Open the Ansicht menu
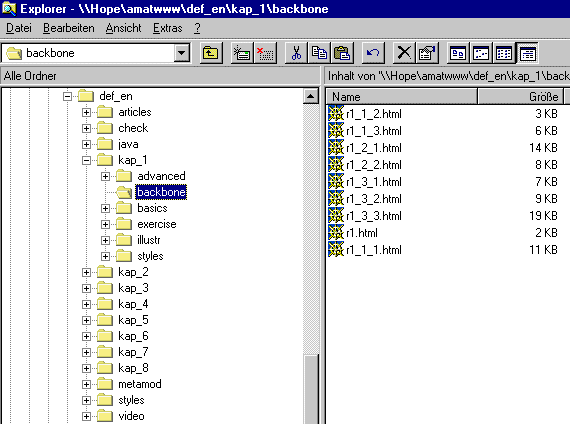The image size is (570, 424). tap(123, 28)
